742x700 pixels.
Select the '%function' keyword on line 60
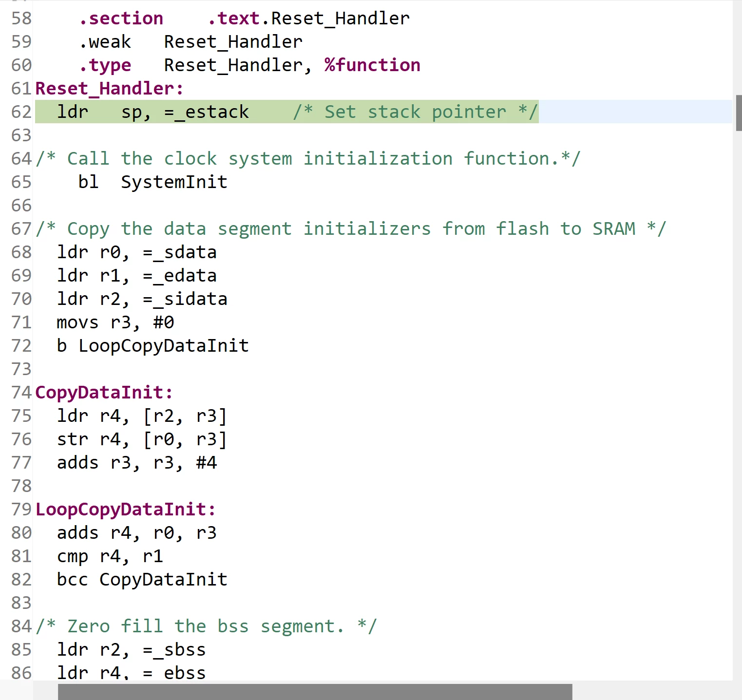373,65
